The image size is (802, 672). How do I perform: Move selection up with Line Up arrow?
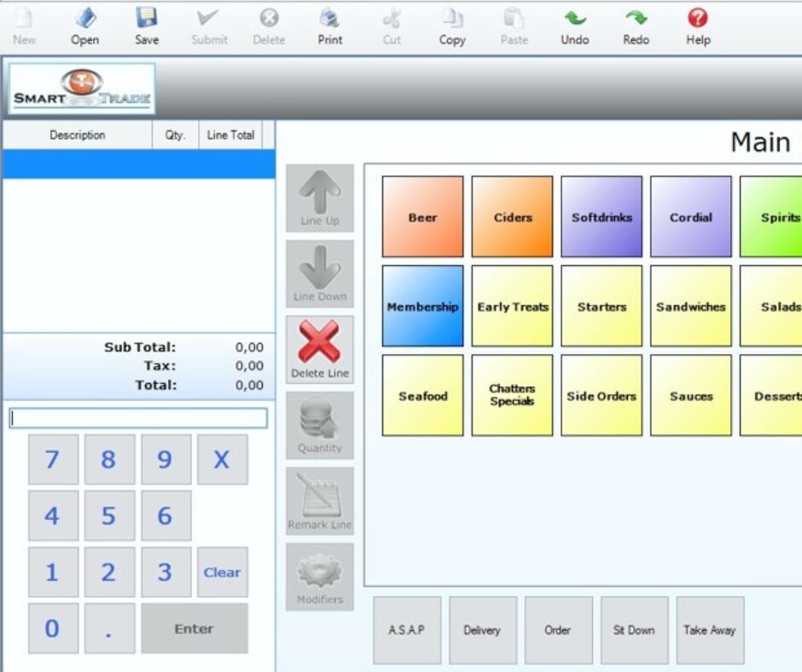319,196
